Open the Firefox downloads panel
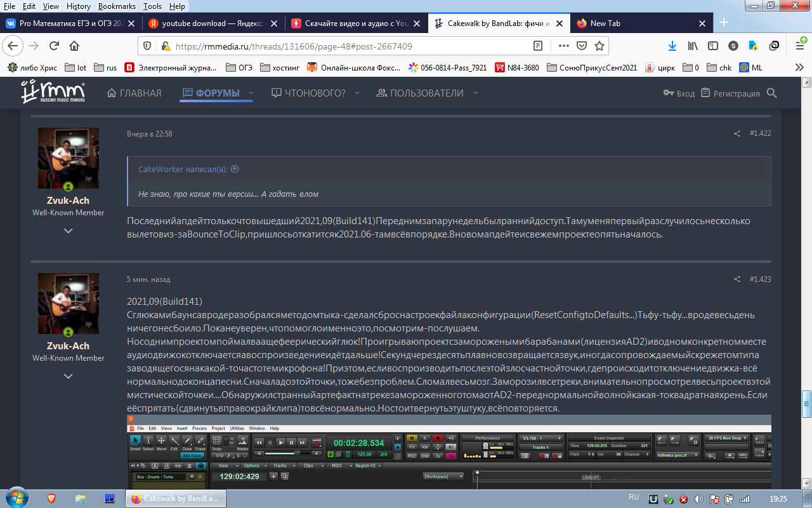 click(672, 46)
